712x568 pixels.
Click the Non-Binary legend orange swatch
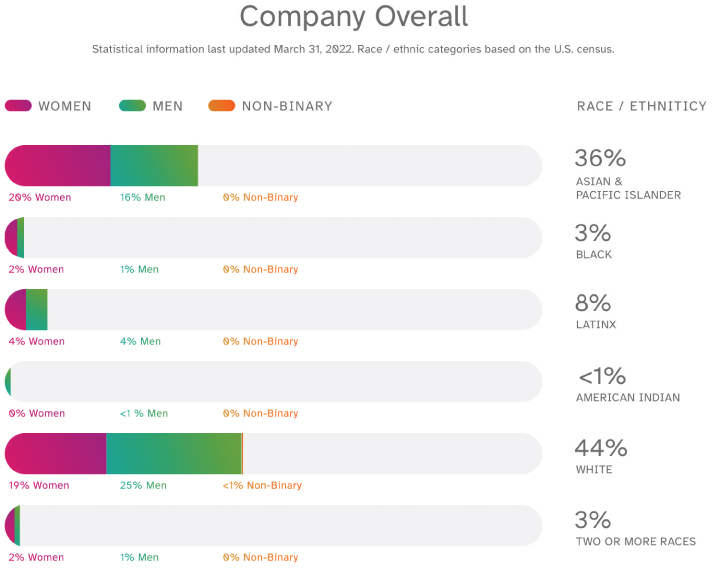(x=221, y=106)
